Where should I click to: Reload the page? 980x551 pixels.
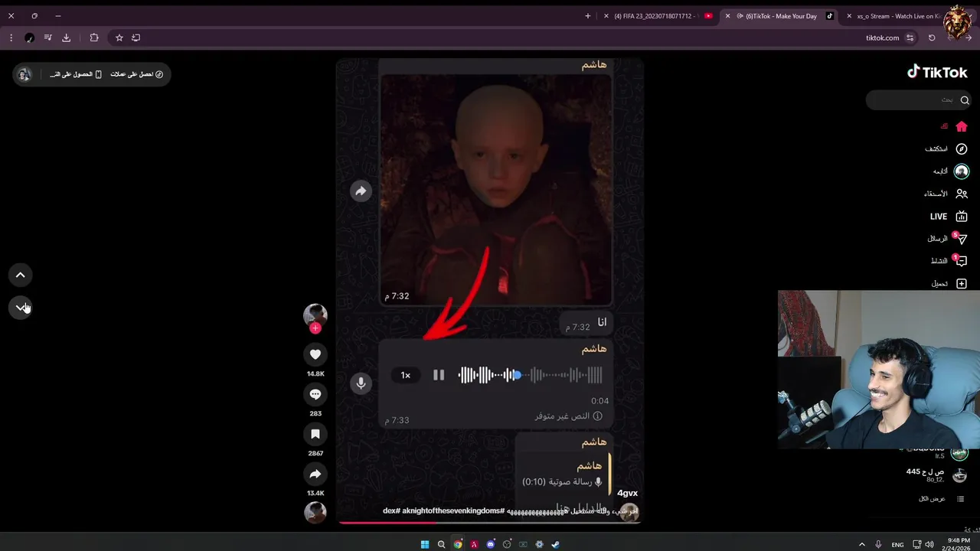[x=932, y=37]
